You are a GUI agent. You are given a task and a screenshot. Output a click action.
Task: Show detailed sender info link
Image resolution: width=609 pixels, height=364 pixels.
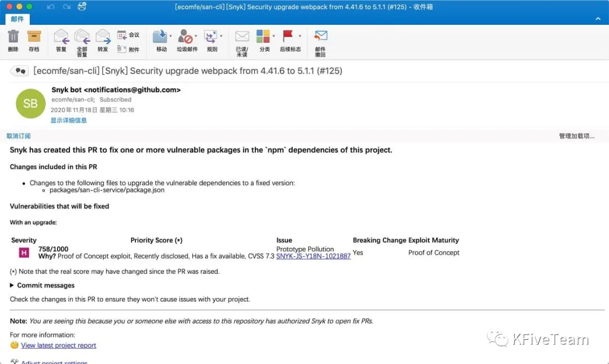click(69, 120)
